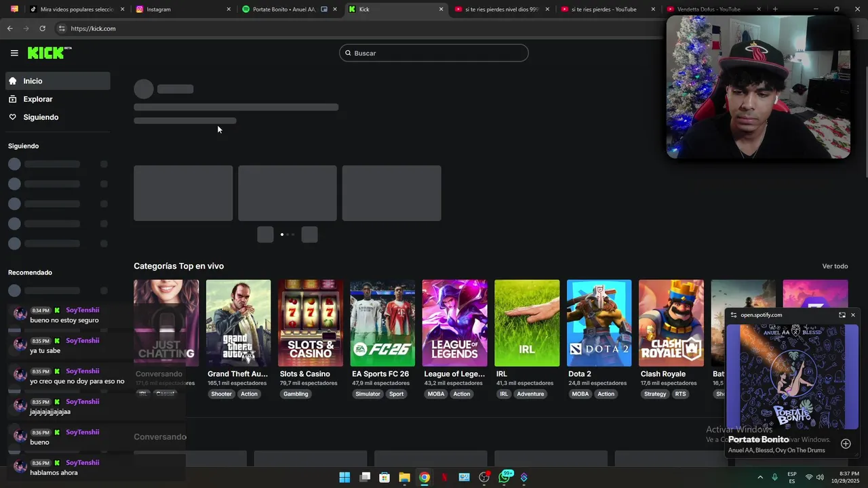Click 'Conversando' section heading
868x488 pixels.
coord(160,437)
